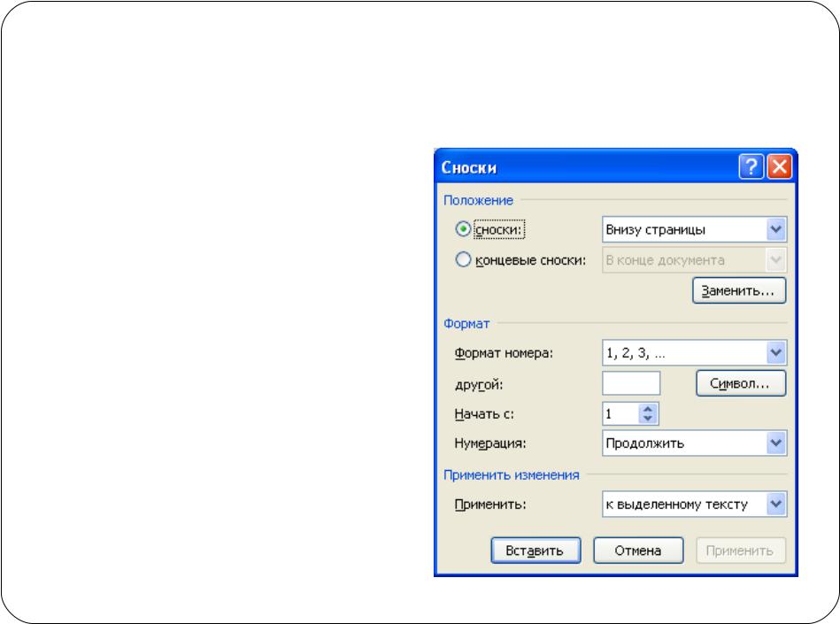
Task: Click the другой label text
Action: click(x=478, y=384)
